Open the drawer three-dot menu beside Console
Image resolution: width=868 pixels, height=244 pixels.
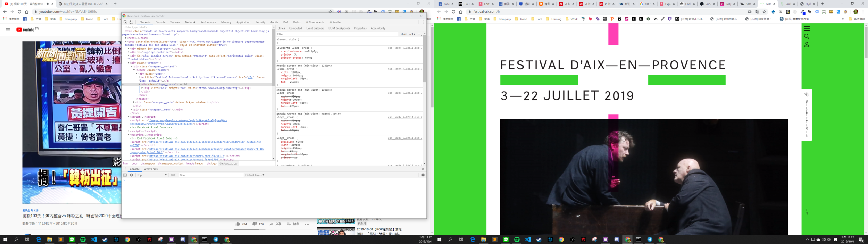click(x=125, y=169)
